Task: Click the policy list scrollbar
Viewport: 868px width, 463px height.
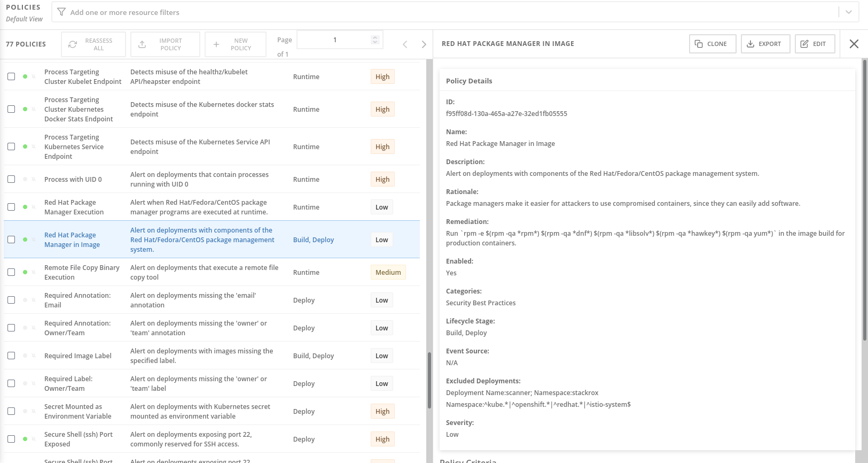Action: click(x=429, y=380)
